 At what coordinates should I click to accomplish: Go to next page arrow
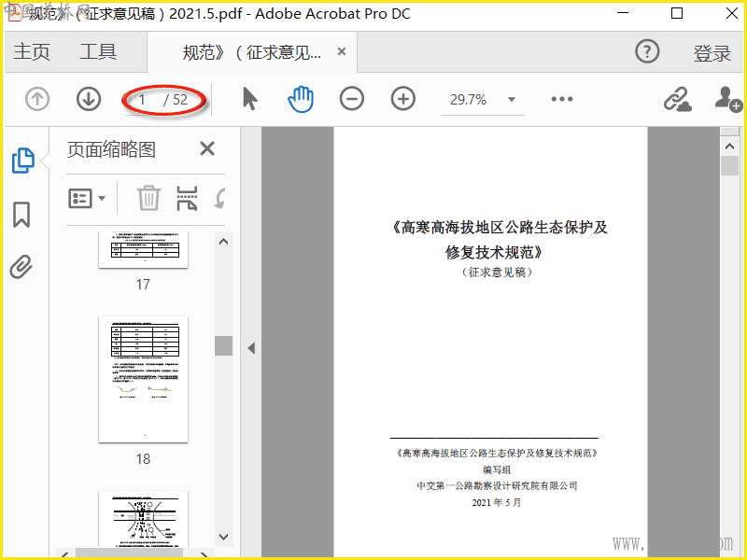coord(89,99)
